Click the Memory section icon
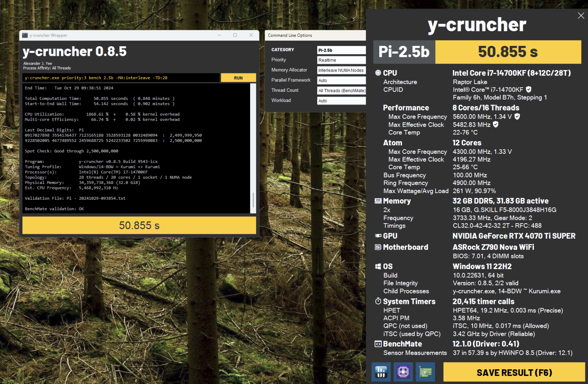 click(378, 201)
